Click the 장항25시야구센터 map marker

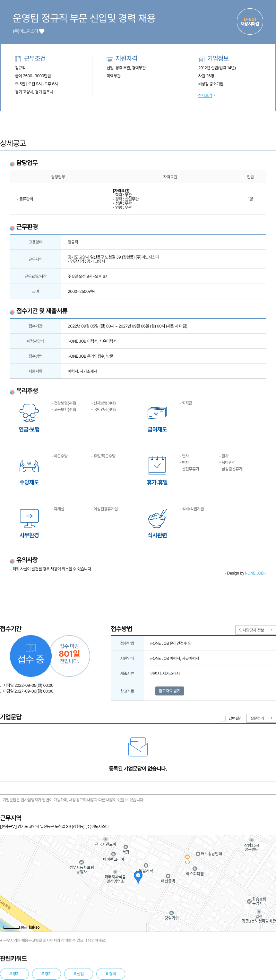pyautogui.click(x=251, y=840)
